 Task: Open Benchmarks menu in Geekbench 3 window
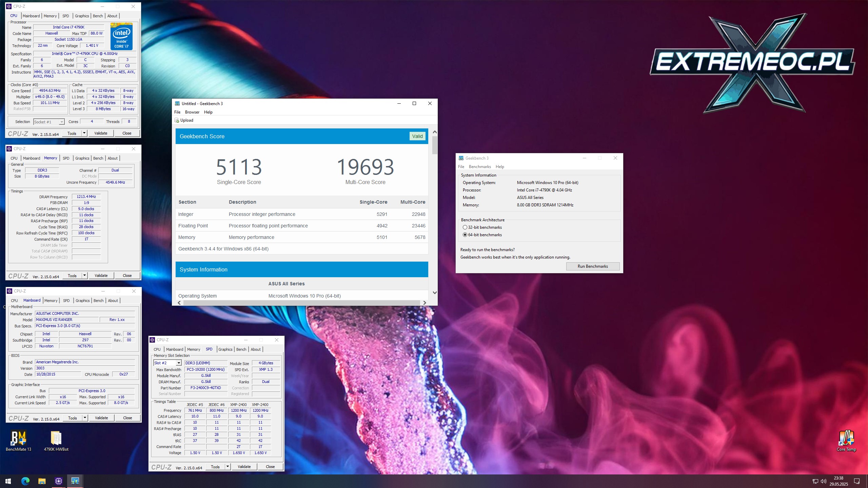480,167
